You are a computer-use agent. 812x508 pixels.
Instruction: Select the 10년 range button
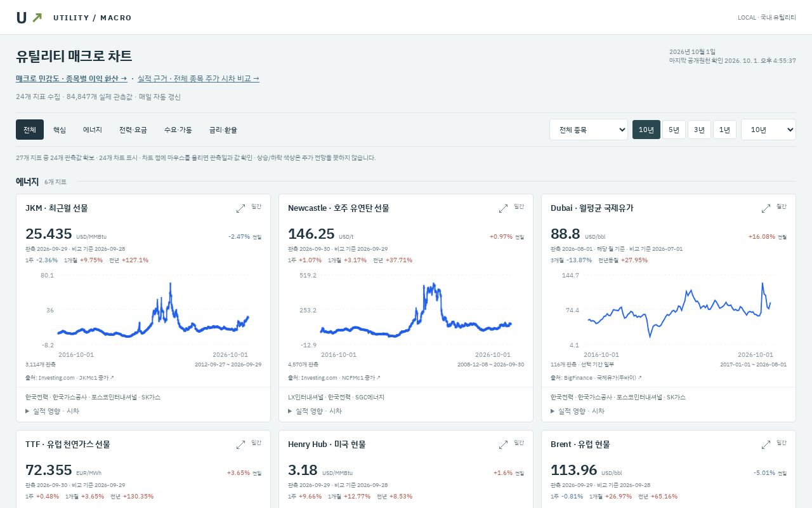click(646, 130)
